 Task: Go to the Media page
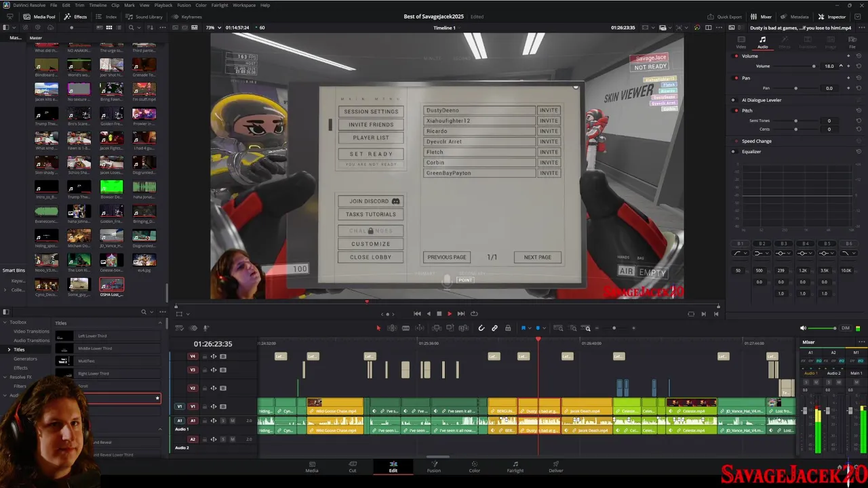(312, 467)
